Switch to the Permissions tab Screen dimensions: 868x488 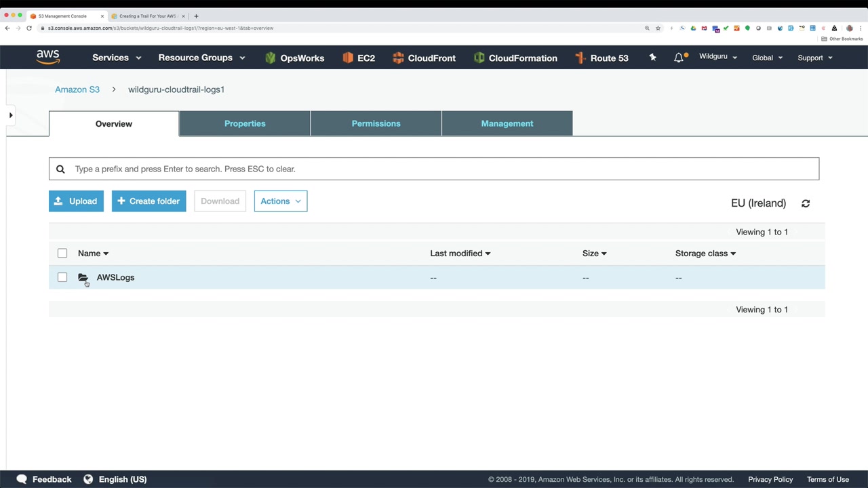point(376,123)
